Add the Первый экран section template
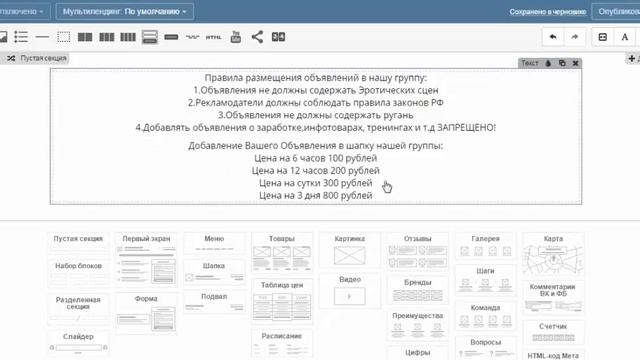This screenshot has height=360, width=640. [146, 259]
